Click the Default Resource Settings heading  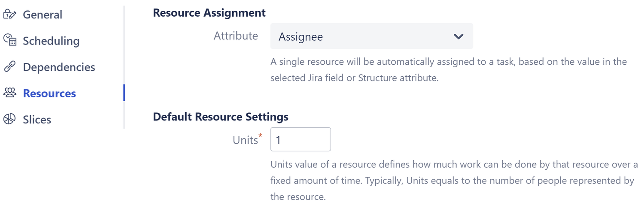tap(221, 117)
